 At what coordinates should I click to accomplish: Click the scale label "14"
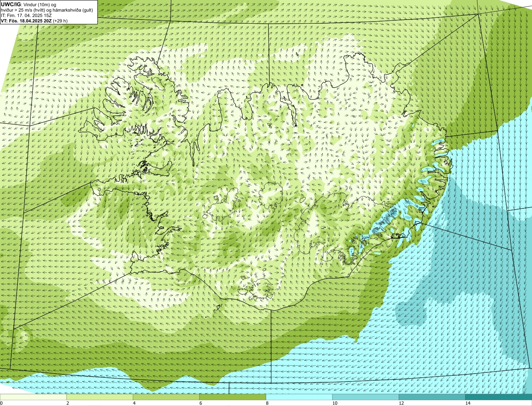pos(468,403)
